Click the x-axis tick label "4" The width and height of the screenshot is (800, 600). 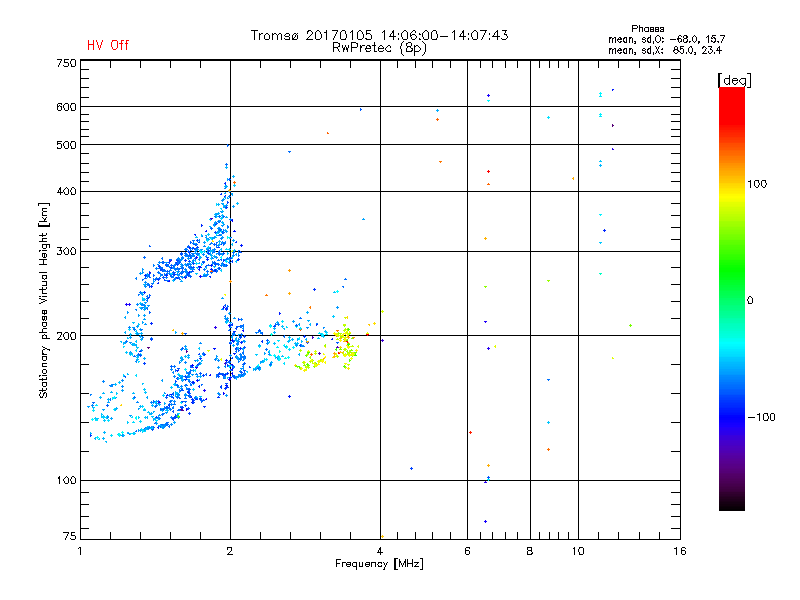tap(380, 551)
